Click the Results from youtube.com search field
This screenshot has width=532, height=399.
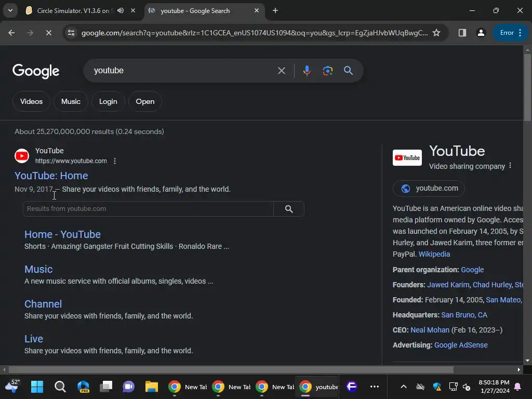click(148, 209)
